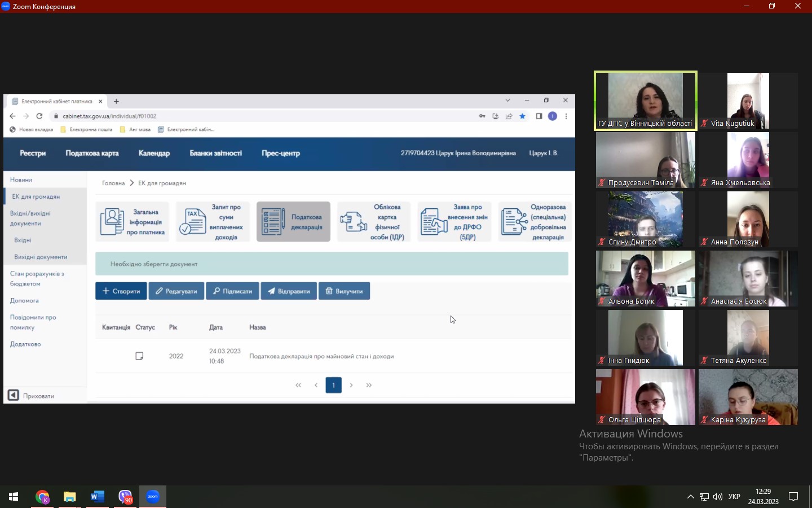The width and height of the screenshot is (812, 508).
Task: Click the Вилучити delete button
Action: [344, 291]
